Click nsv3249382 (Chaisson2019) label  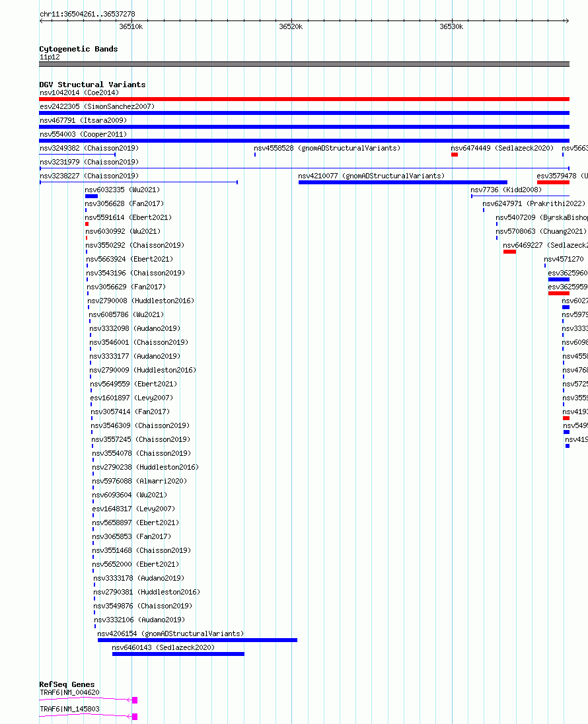pyautogui.click(x=89, y=148)
